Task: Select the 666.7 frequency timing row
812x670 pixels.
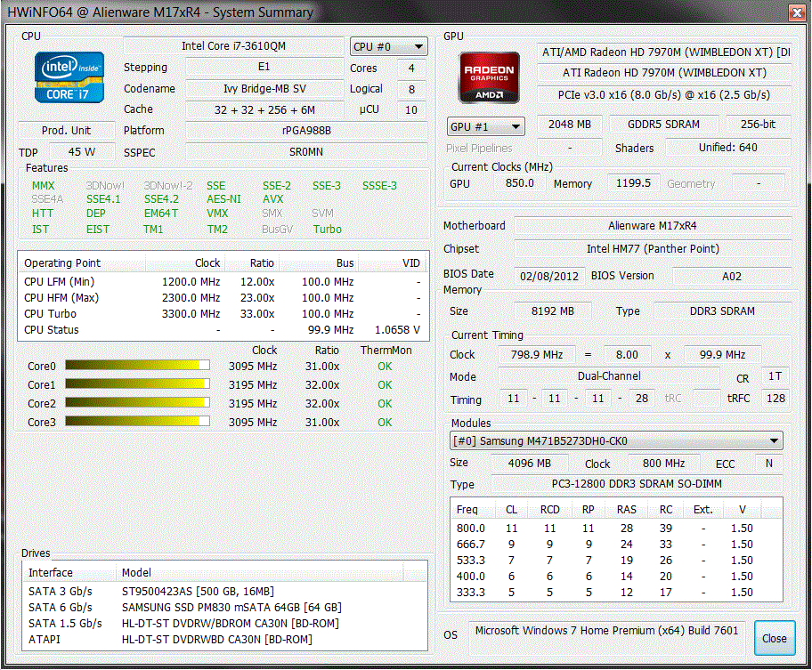Action: point(616,545)
